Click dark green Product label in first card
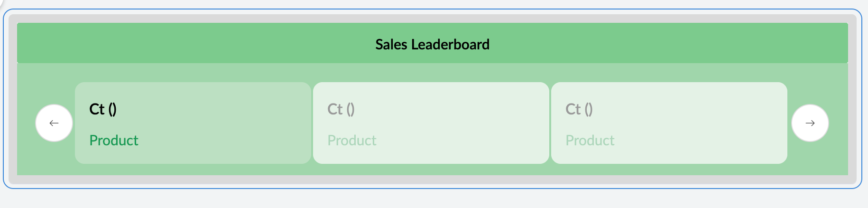Image resolution: width=868 pixels, height=208 pixels. [x=114, y=141]
